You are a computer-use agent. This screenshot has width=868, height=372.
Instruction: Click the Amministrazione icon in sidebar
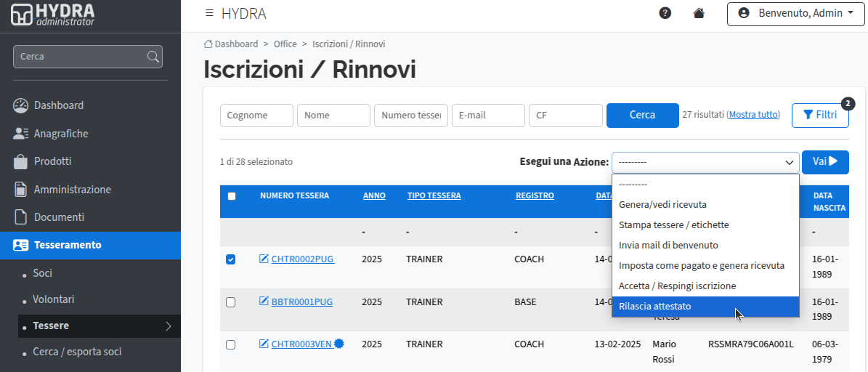click(20, 190)
